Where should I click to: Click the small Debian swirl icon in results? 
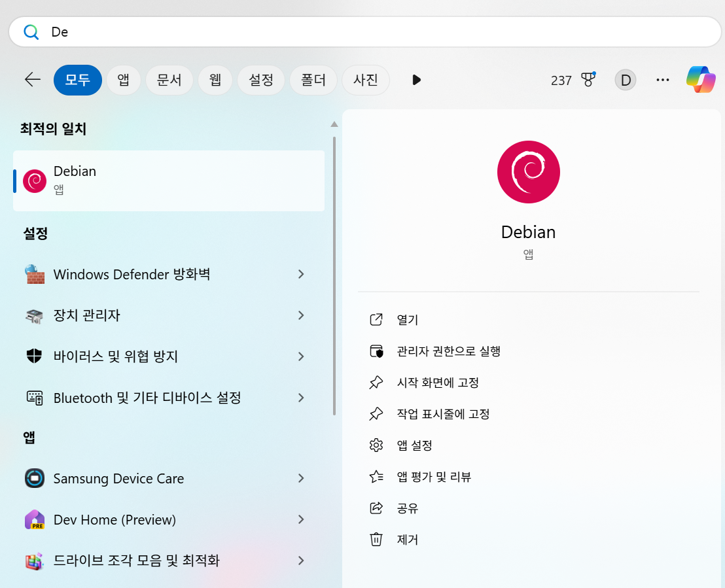35,181
